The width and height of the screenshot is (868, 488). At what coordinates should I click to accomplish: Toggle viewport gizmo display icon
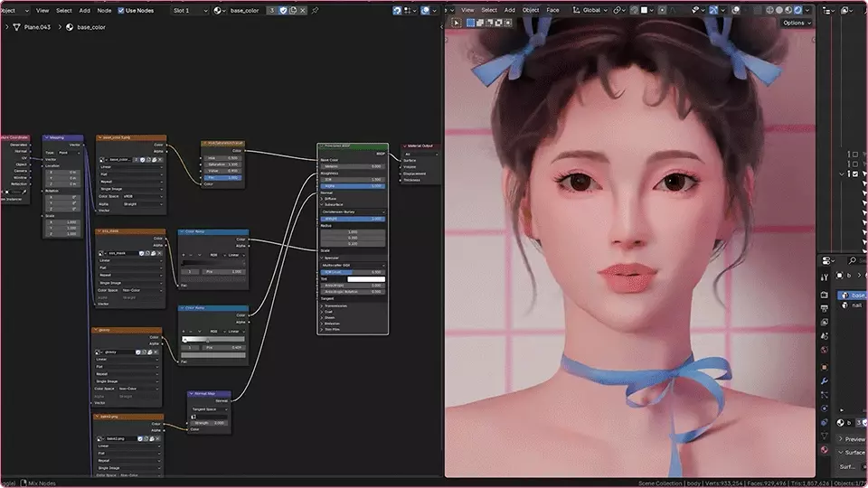point(713,10)
